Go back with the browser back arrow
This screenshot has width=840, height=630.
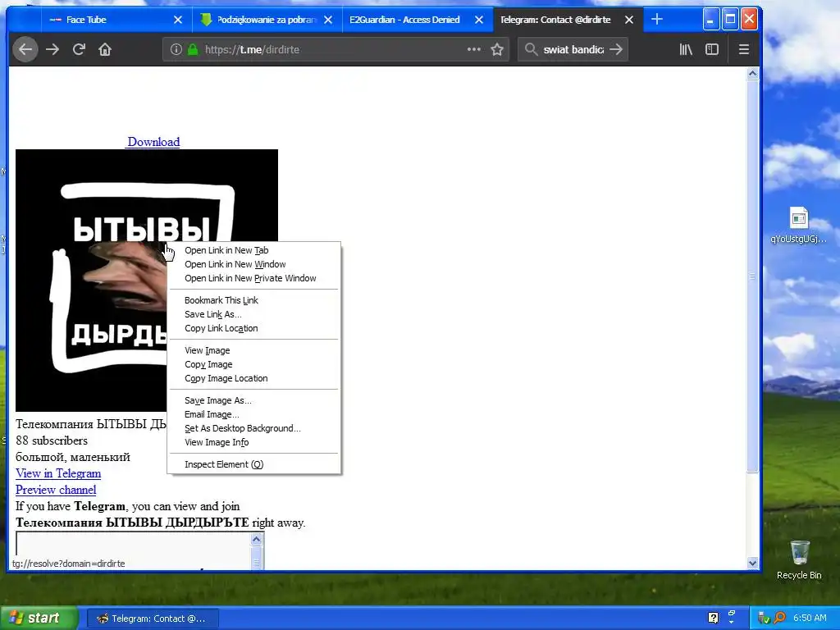click(25, 50)
